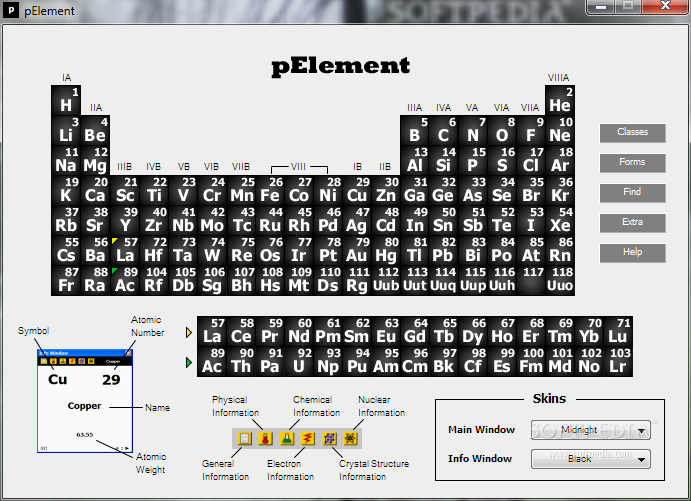Select Hydrogen (H) element cell

pyautogui.click(x=66, y=100)
